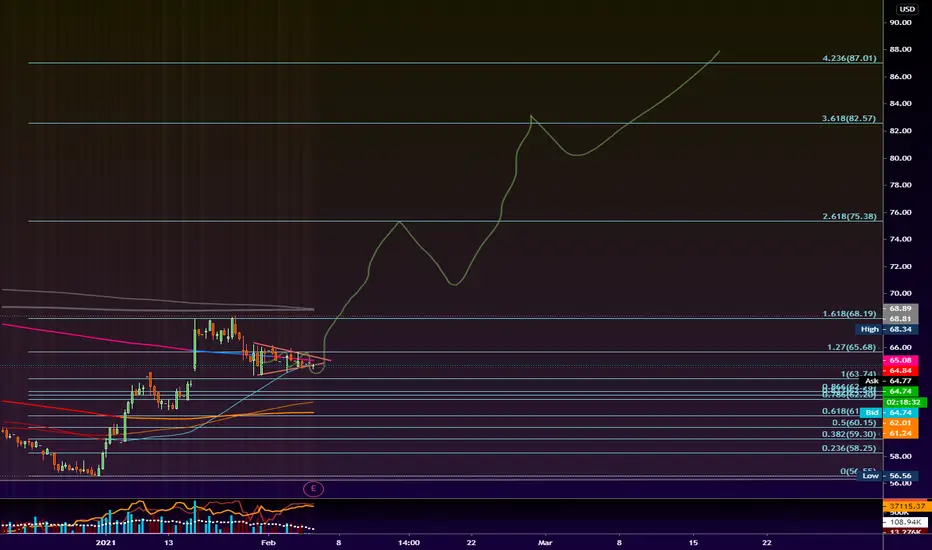Viewport: 932px width, 550px height.
Task: Click the pink 65.08 price label
Action: pos(900,360)
